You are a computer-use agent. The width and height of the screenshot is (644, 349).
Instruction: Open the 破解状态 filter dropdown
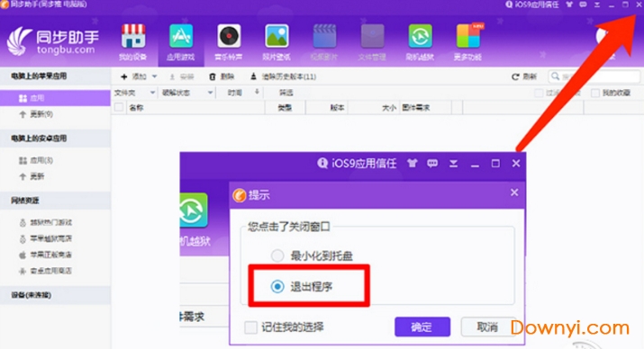point(187,93)
